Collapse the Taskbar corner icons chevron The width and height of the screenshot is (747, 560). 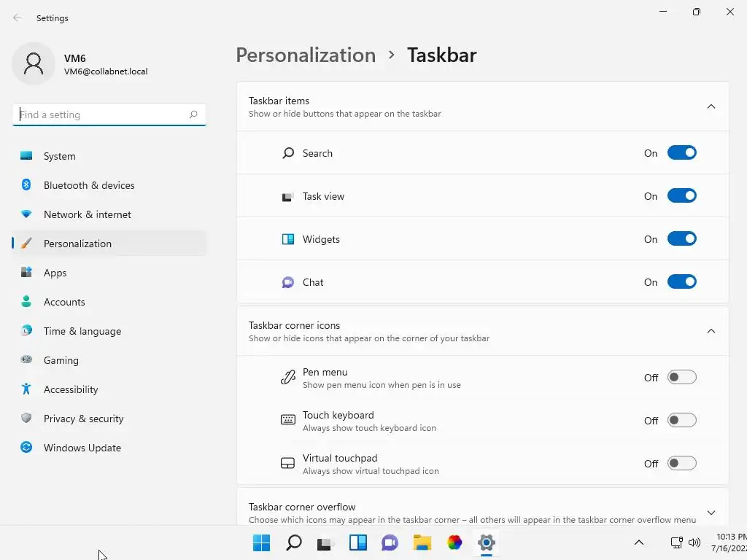[x=711, y=331]
